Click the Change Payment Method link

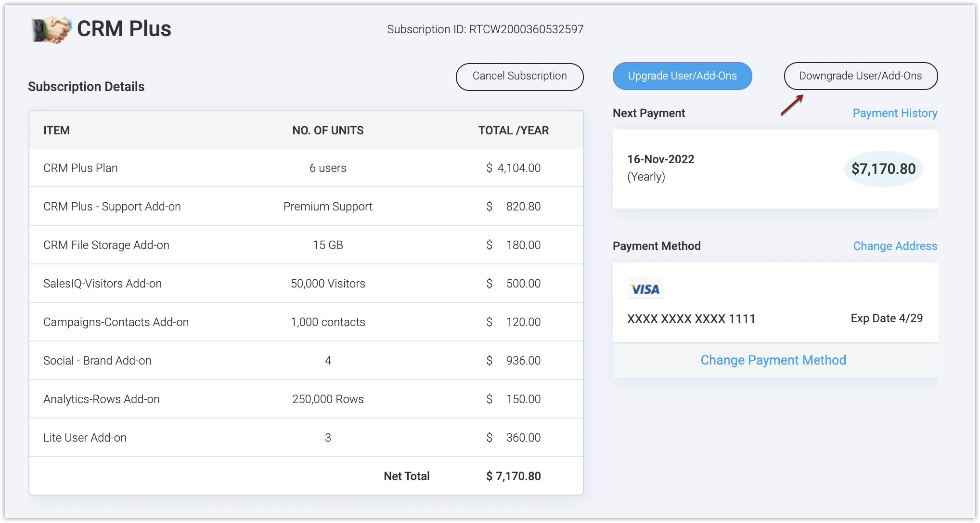click(773, 360)
